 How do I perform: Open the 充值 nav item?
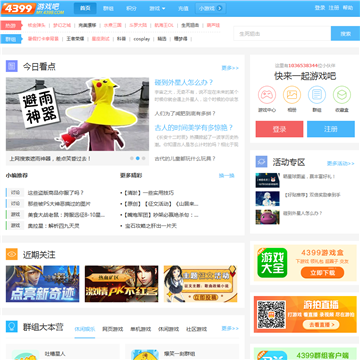pos(183,9)
